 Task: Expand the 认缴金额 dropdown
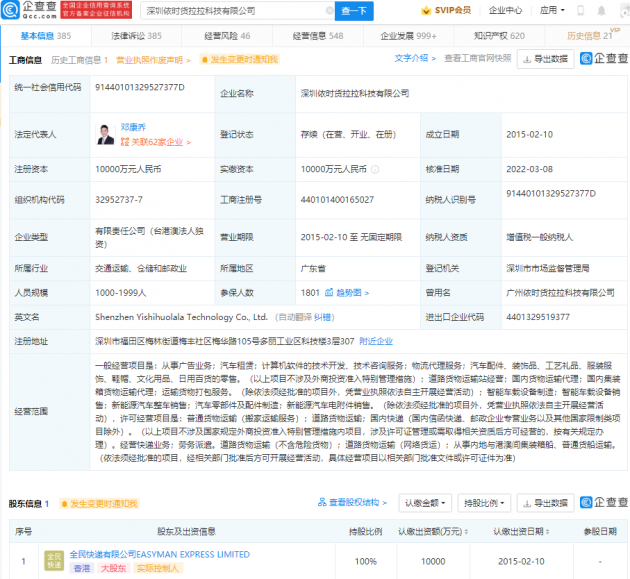coord(425,503)
